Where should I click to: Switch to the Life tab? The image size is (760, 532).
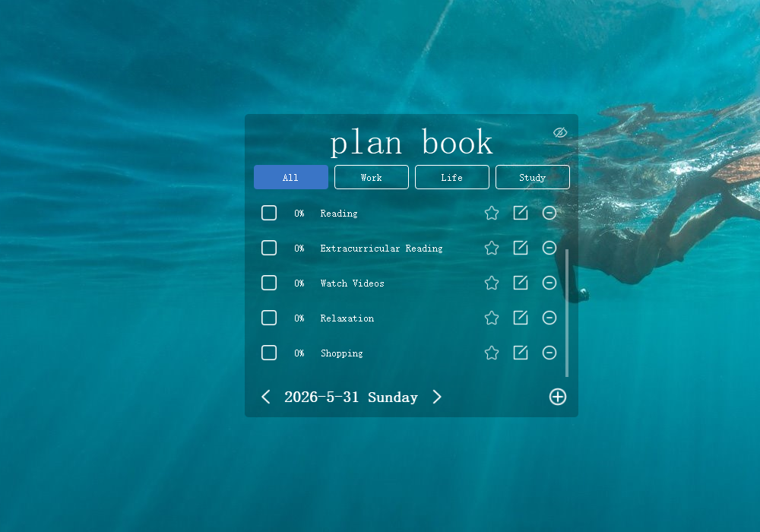tap(451, 177)
